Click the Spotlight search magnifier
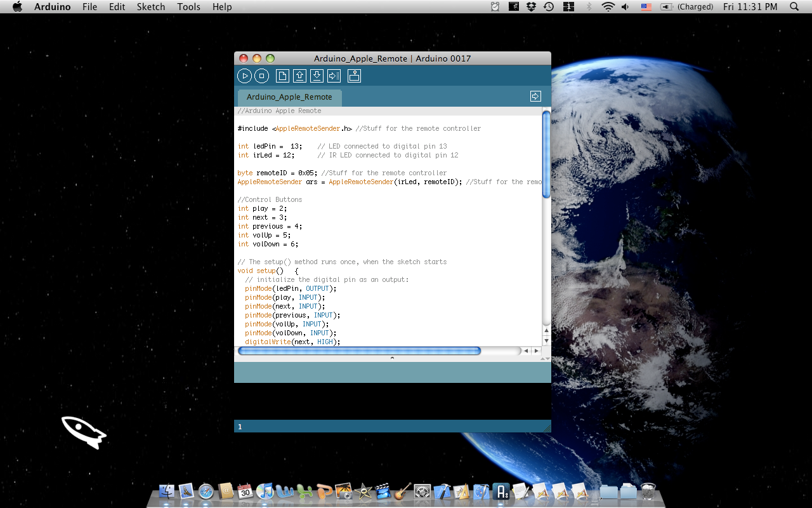This screenshot has height=508, width=812. click(794, 7)
